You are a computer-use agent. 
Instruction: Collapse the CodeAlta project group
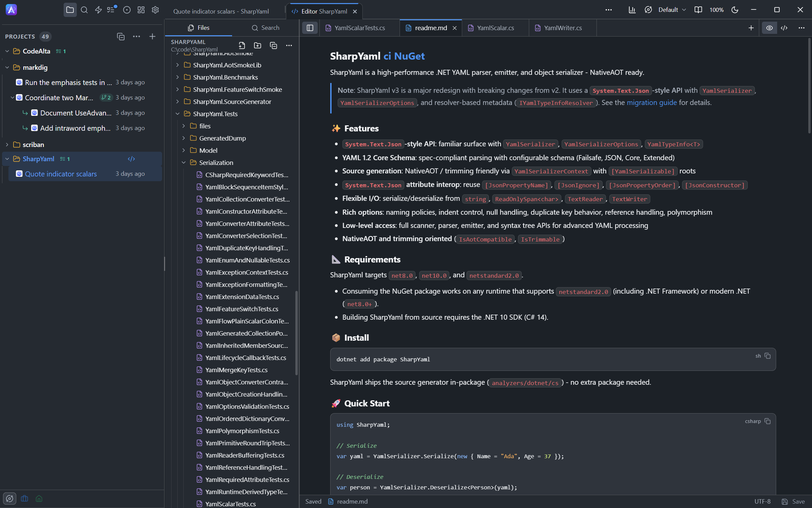point(7,51)
